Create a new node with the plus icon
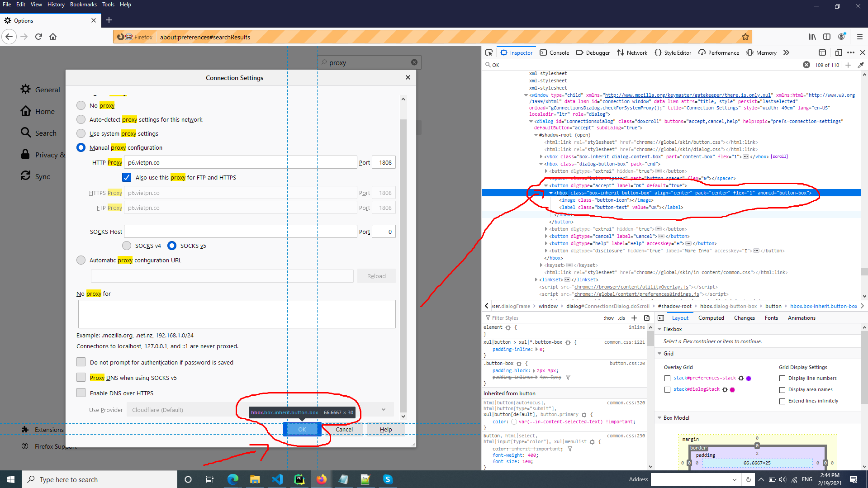868x488 pixels. click(848, 65)
